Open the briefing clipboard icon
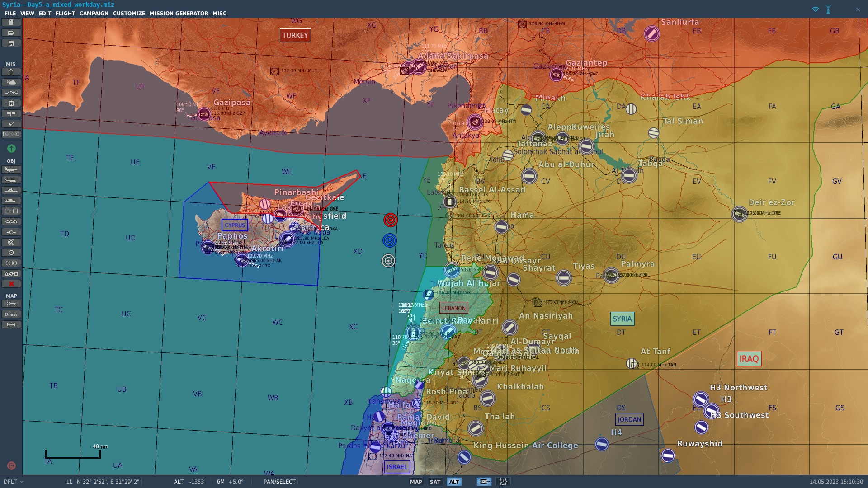 coord(11,72)
